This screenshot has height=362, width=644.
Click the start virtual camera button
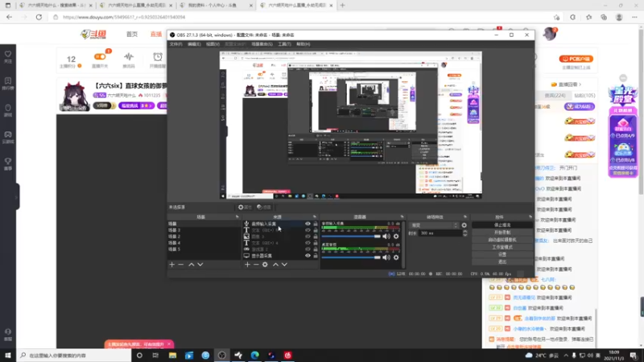coord(502,240)
